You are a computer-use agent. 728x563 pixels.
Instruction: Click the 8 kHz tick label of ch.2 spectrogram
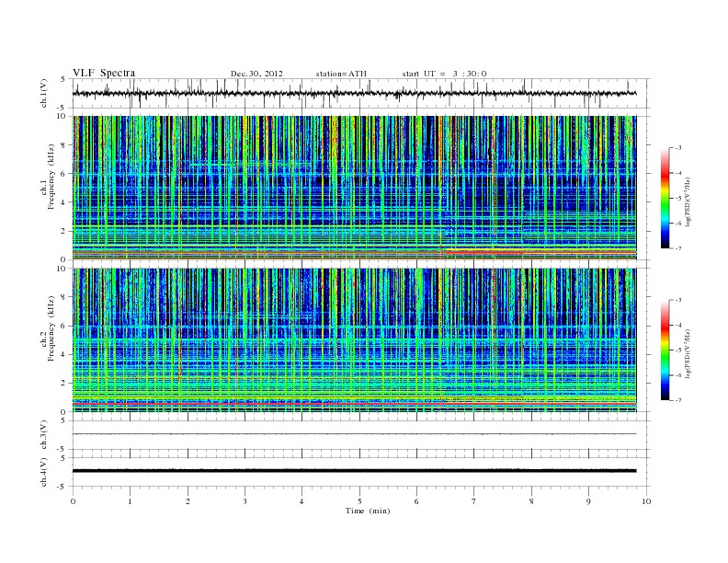[x=63, y=297]
